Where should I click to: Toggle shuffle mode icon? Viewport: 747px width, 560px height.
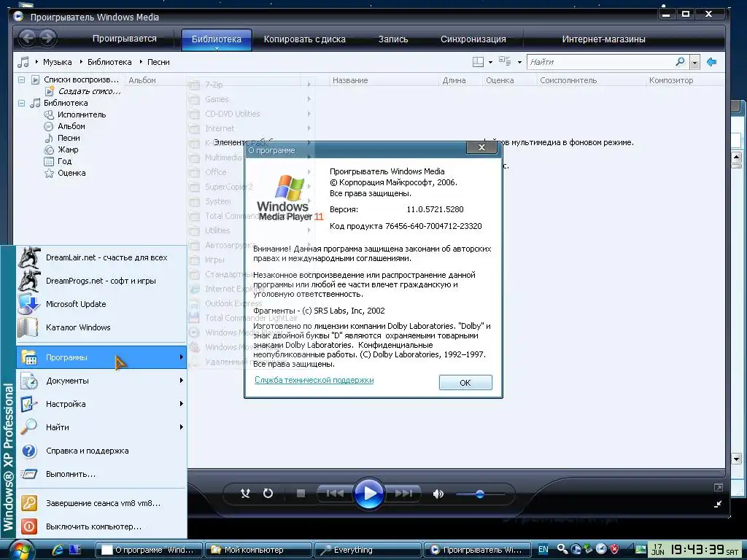point(245,494)
